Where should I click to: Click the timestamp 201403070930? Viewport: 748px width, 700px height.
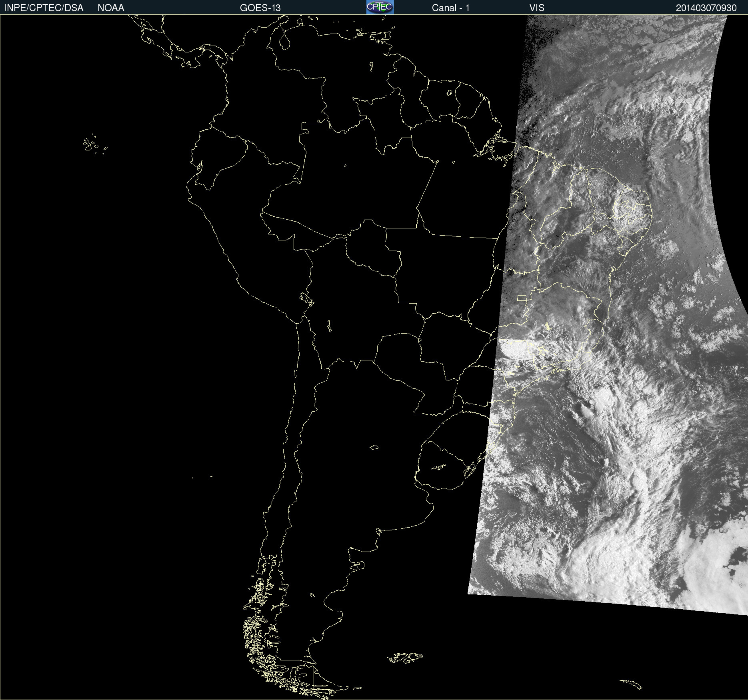pyautogui.click(x=706, y=8)
